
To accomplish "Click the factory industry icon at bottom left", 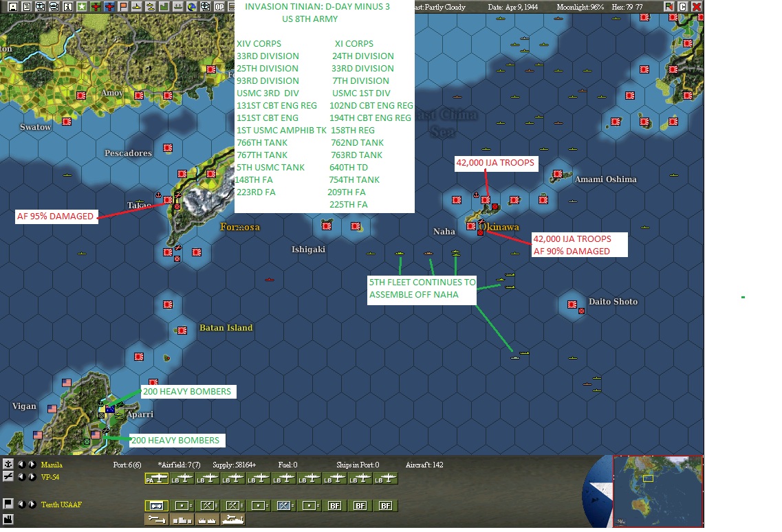I will pos(8,520).
